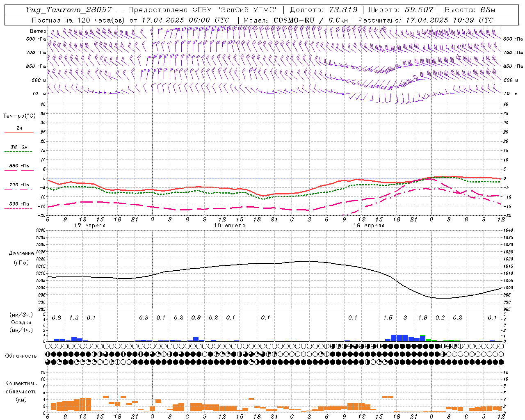Click the Давление pressure panel label
Image resolution: width=525 pixels, height=420 pixels.
[22, 253]
